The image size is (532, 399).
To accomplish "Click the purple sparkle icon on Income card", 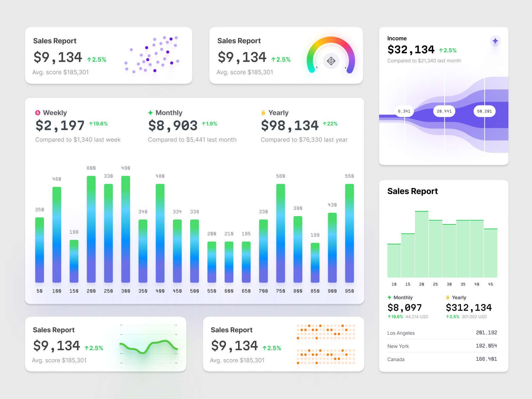I will [495, 41].
